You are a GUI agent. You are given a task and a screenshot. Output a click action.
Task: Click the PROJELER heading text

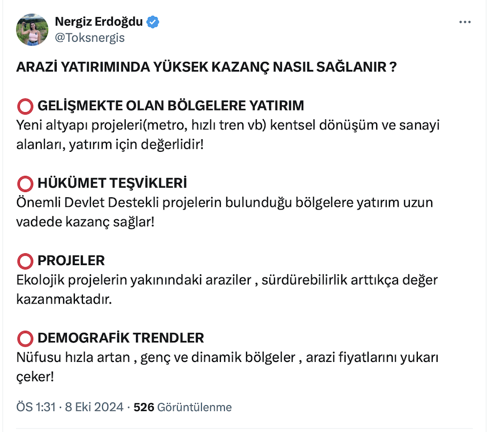click(x=71, y=261)
